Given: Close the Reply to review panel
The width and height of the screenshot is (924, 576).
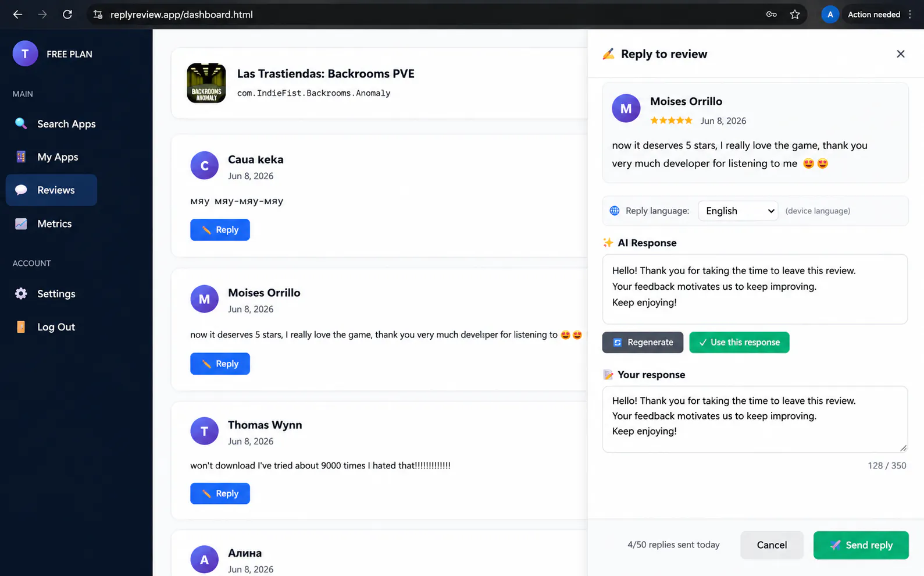Looking at the screenshot, I should [901, 54].
